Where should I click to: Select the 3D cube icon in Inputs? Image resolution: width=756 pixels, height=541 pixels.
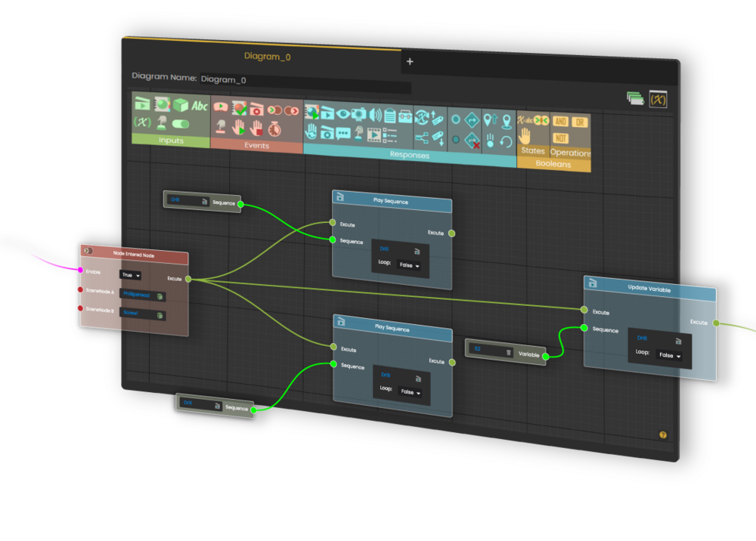[x=181, y=107]
